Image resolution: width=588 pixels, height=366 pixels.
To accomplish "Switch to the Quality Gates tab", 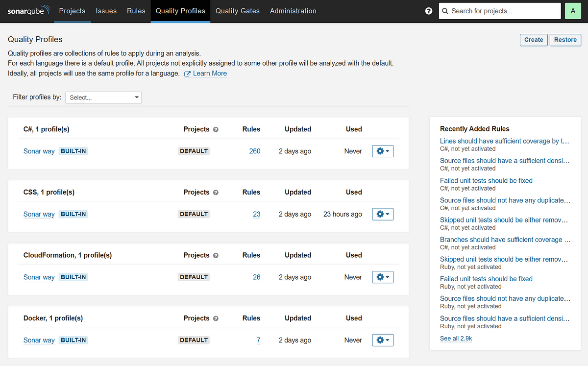I will point(237,10).
